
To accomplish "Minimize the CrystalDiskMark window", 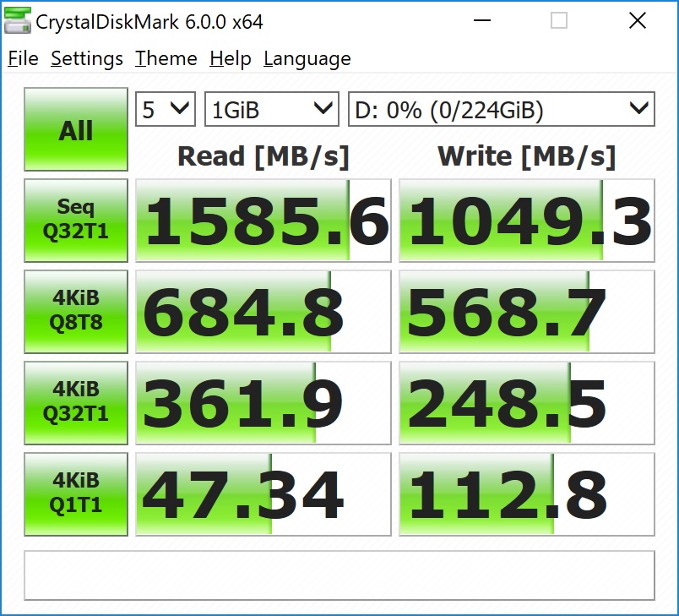I will 482,20.
